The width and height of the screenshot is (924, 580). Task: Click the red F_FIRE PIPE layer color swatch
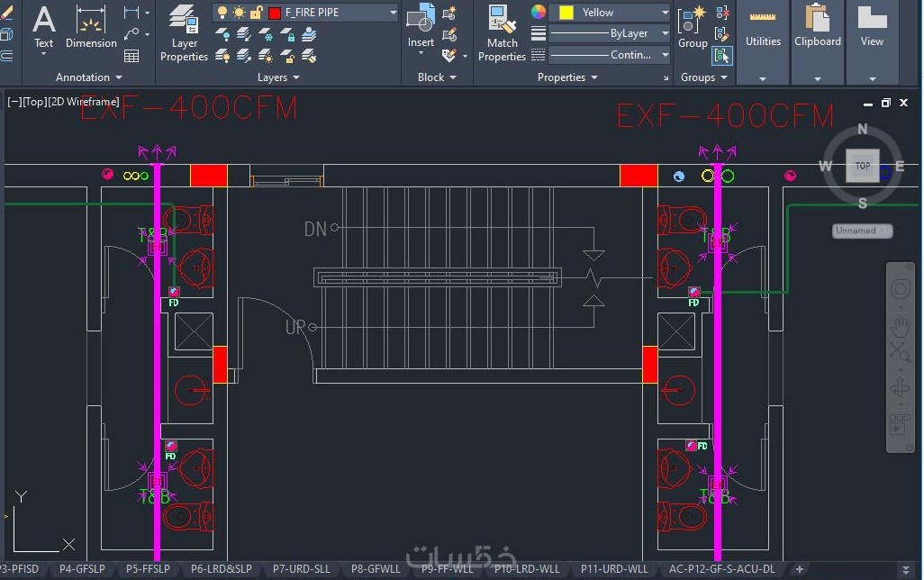coord(274,13)
